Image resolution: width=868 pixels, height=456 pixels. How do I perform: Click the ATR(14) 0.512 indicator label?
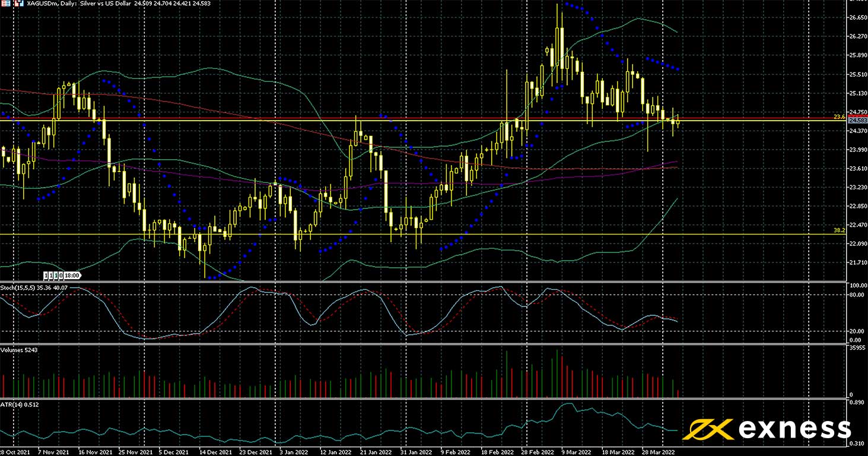20,404
